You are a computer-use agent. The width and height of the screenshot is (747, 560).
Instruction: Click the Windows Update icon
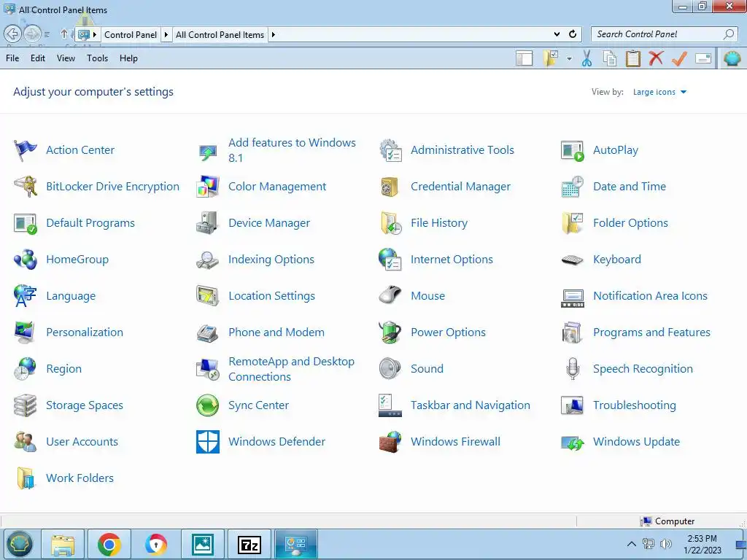pos(573,443)
